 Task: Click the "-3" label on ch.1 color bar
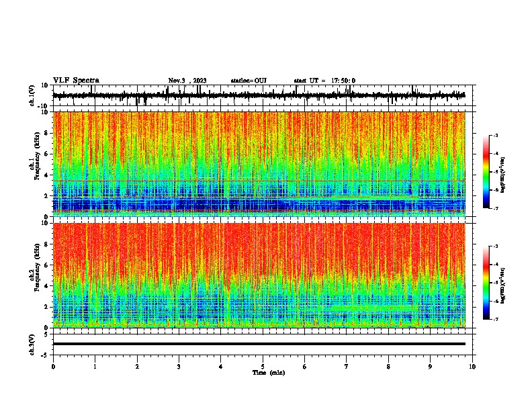pos(495,135)
